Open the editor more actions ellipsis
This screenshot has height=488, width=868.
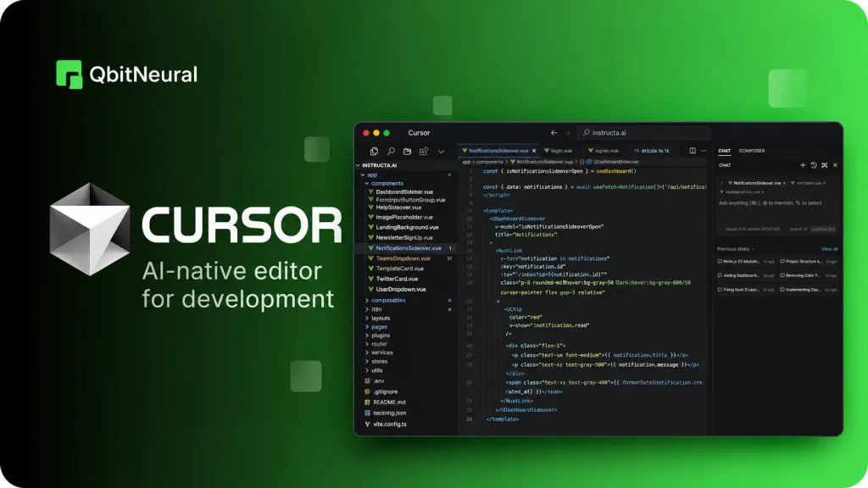704,151
